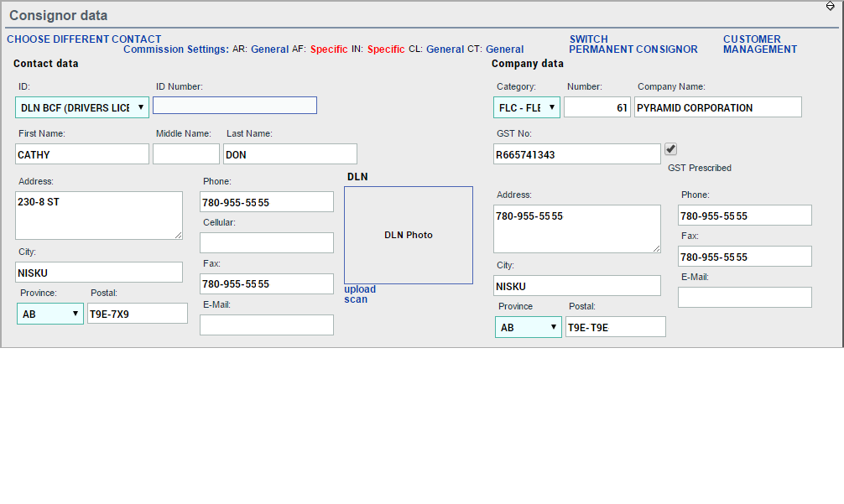
Task: Expand the company Category dropdown
Action: (527, 107)
